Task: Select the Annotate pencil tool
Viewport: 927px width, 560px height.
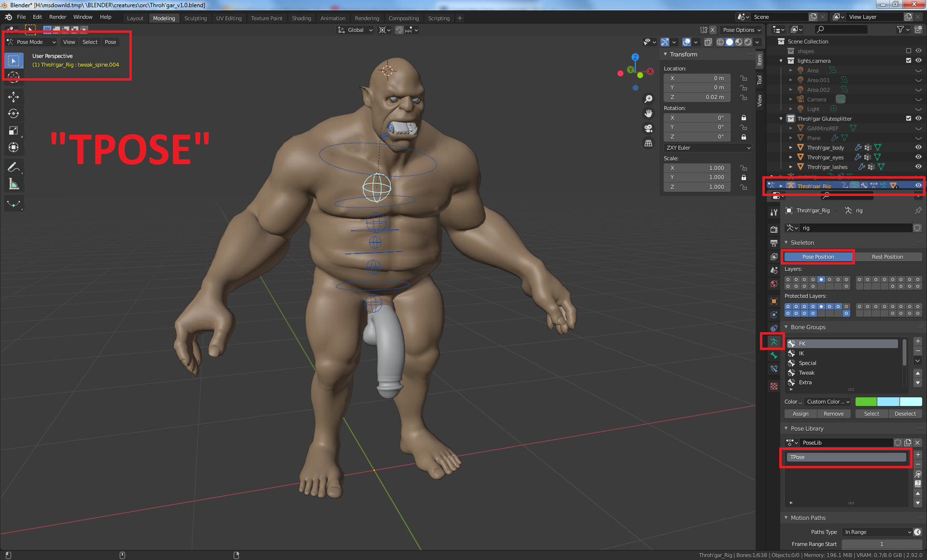Action: (14, 167)
